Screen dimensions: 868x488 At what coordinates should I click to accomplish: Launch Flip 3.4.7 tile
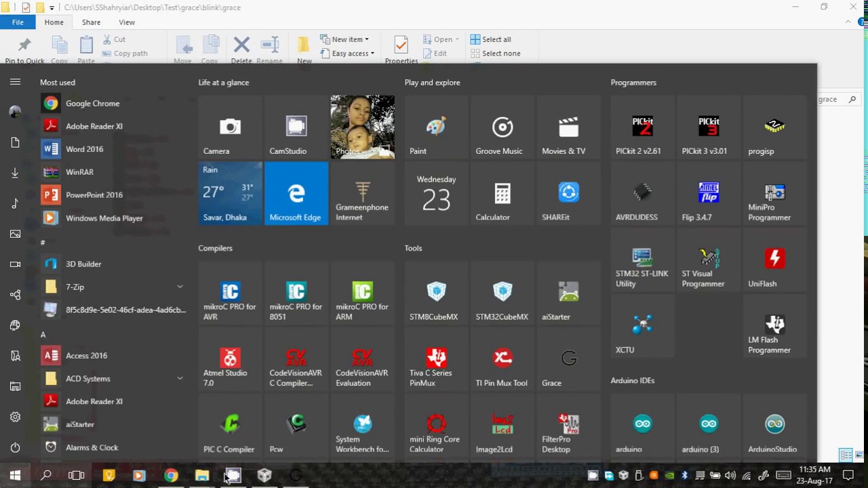click(709, 193)
